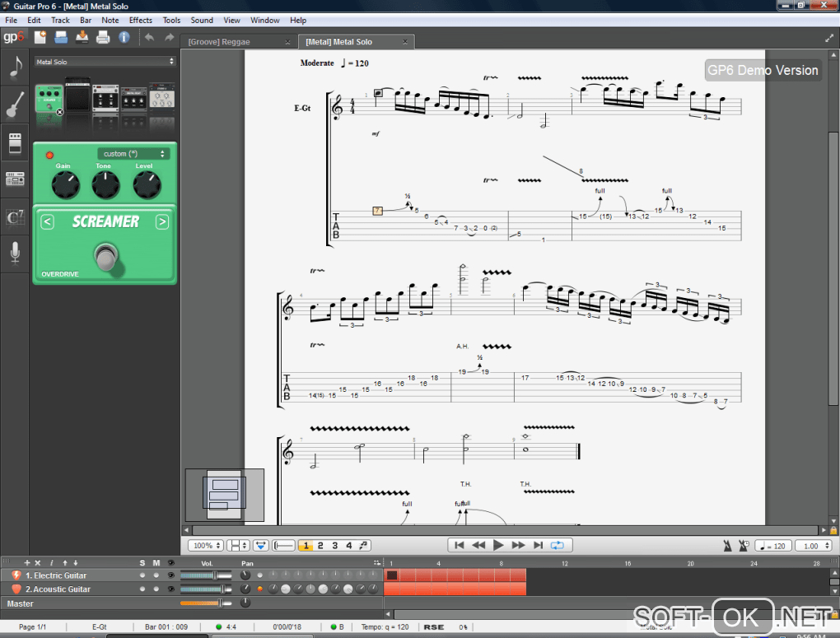Viewport: 840px width, 638px height.
Task: Enable the metronome icon
Action: click(x=727, y=546)
